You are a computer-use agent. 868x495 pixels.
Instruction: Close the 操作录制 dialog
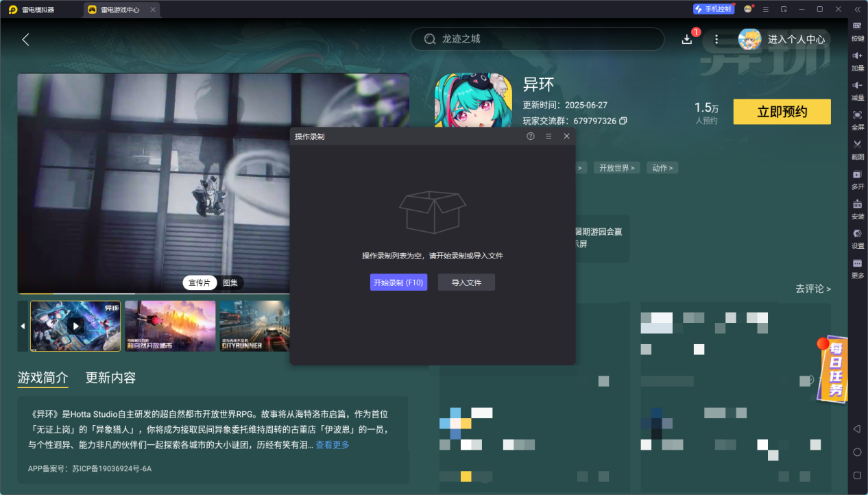click(x=566, y=136)
